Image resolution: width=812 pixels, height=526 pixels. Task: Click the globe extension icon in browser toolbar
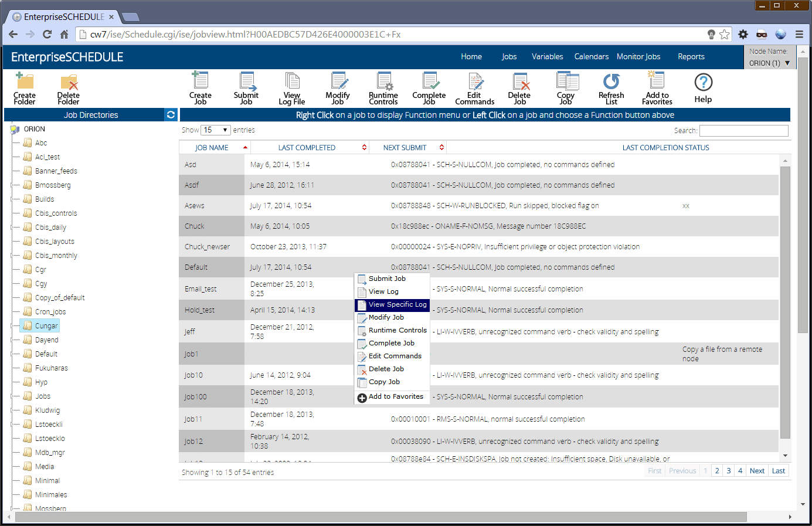(x=780, y=35)
